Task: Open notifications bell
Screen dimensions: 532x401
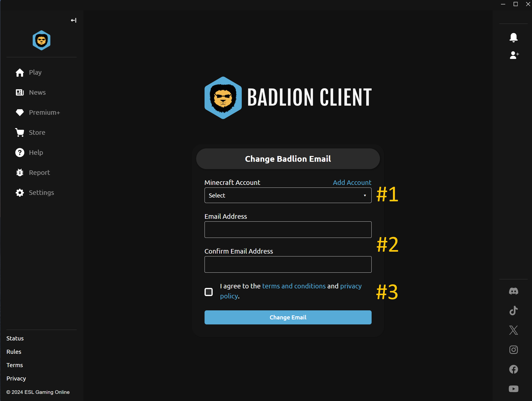Action: click(x=513, y=37)
